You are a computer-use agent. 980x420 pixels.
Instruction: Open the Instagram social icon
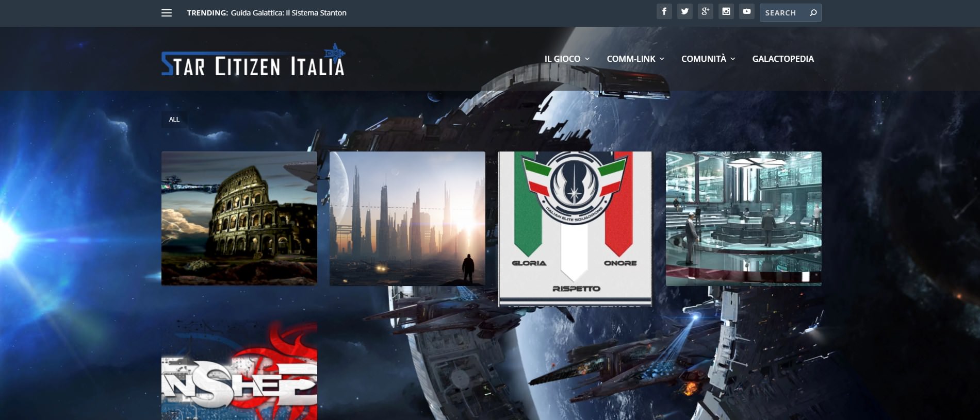pos(726,11)
